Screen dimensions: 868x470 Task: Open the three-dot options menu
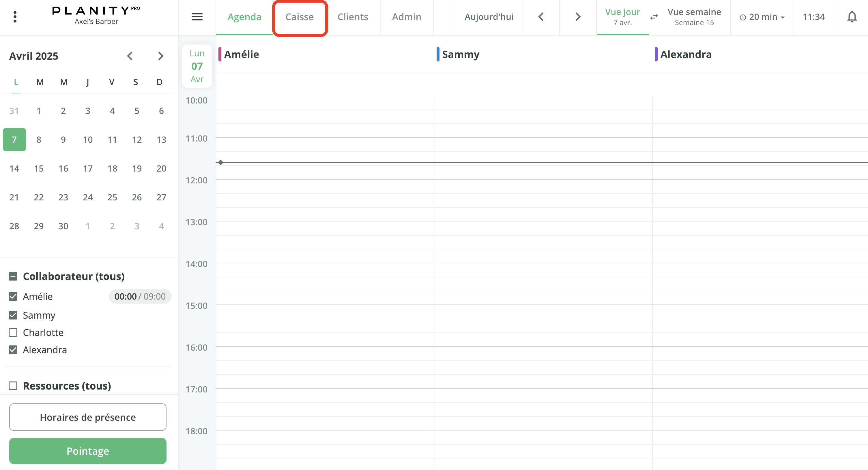click(15, 16)
